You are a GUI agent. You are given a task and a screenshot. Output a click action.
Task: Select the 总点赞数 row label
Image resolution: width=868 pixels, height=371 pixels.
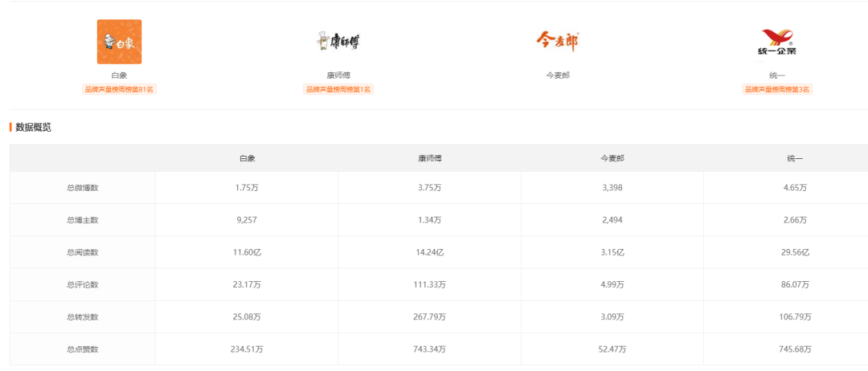[83, 349]
